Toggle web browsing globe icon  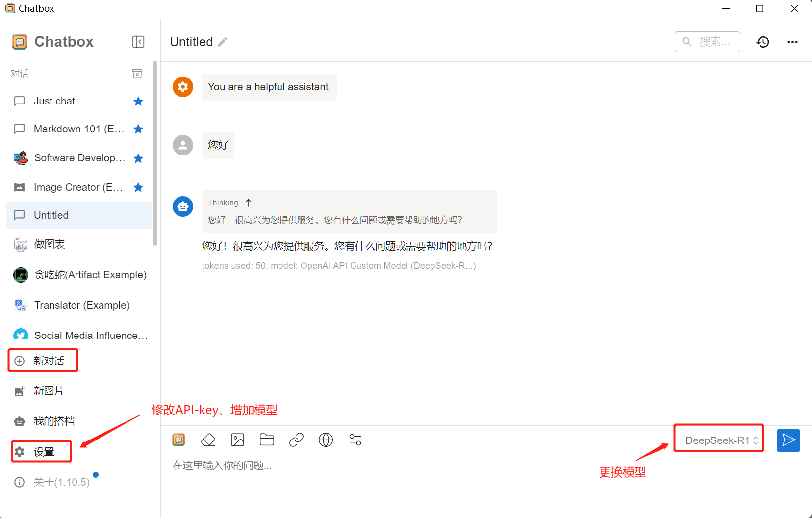click(326, 440)
